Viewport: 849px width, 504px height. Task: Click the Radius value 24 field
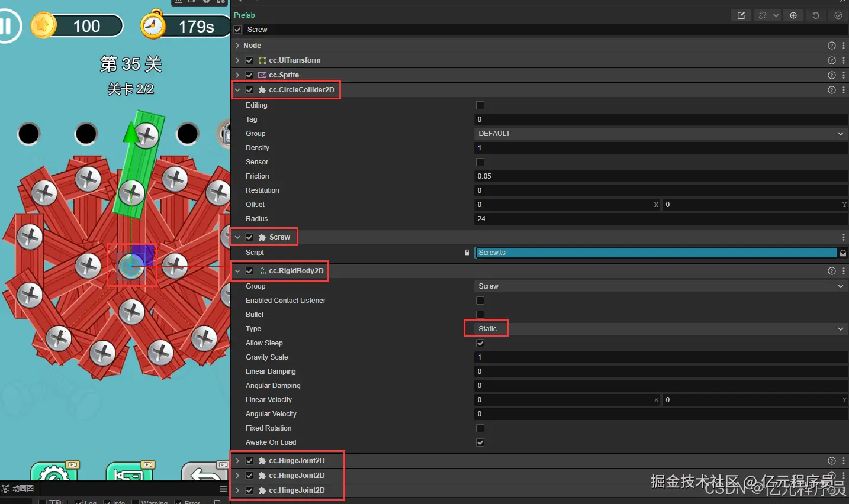point(661,219)
